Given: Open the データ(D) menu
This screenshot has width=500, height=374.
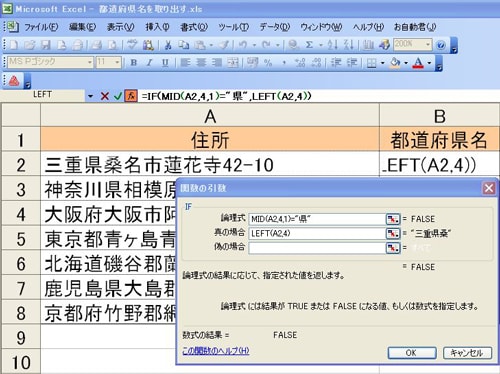Looking at the screenshot, I should point(275,27).
